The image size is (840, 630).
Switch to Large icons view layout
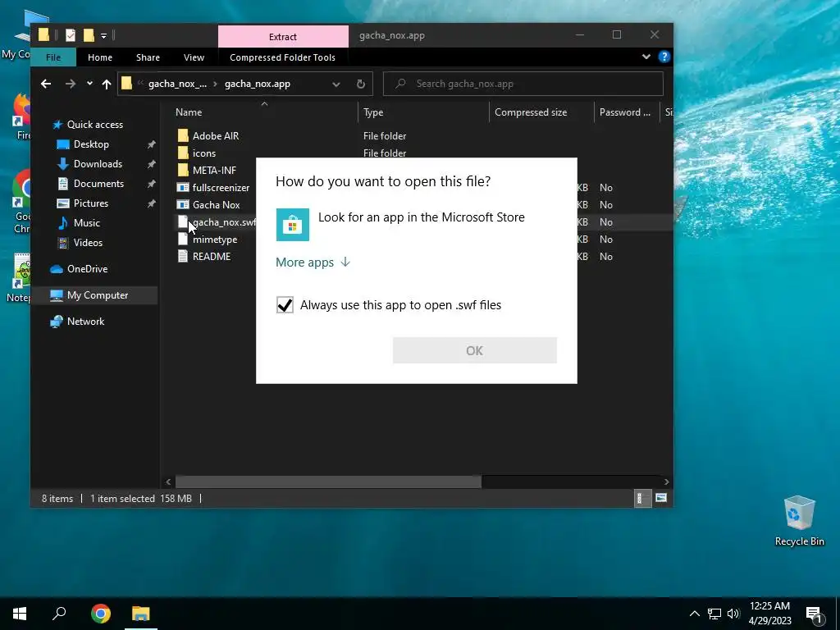(661, 498)
